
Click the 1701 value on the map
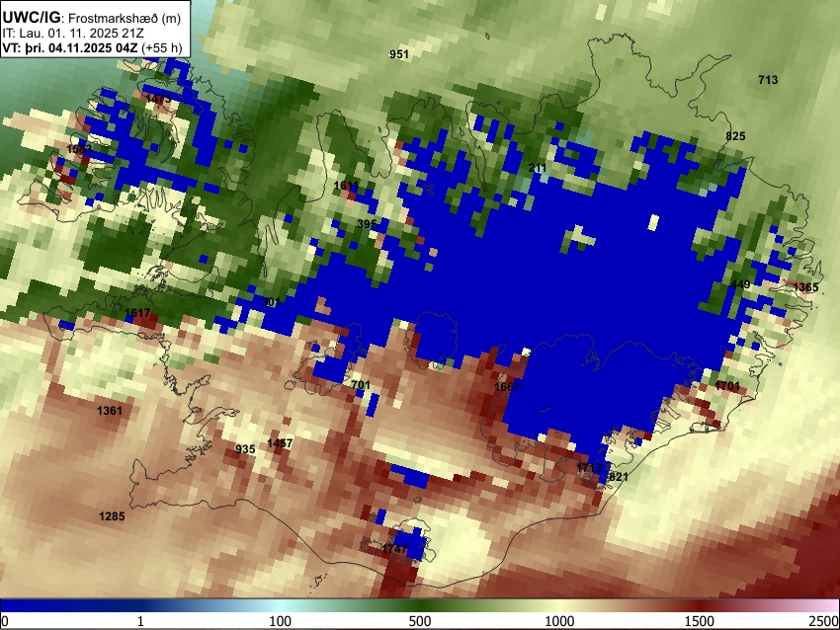pyautogui.click(x=727, y=386)
